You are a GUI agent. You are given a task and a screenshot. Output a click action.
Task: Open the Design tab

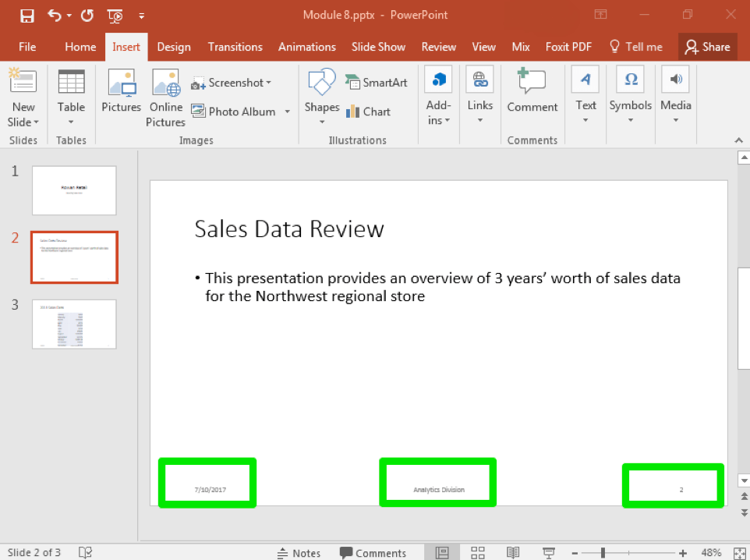[174, 47]
